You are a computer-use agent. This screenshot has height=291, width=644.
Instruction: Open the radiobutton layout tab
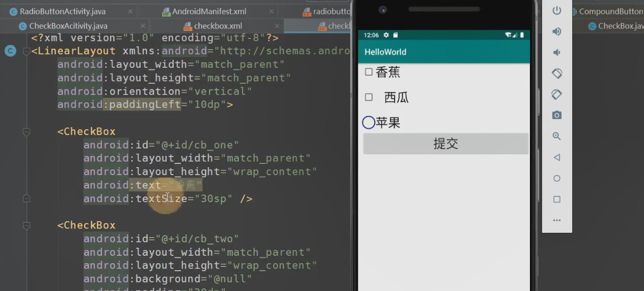(x=327, y=11)
